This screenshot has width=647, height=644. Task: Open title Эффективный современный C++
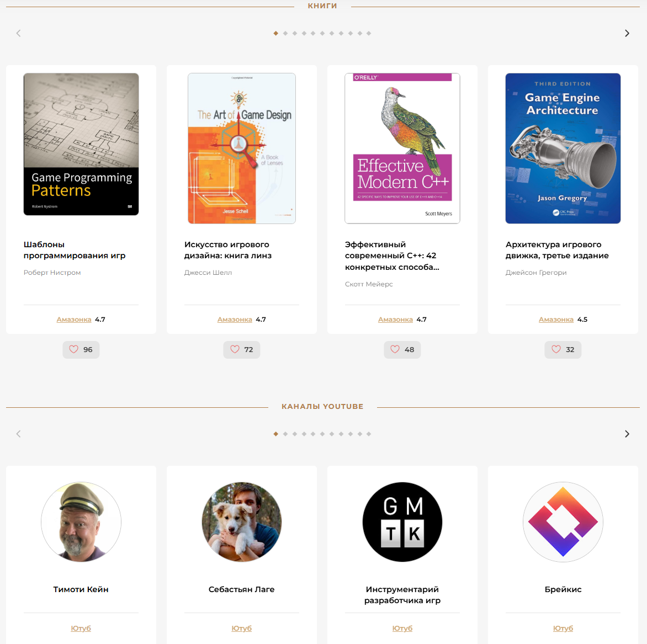(x=392, y=256)
